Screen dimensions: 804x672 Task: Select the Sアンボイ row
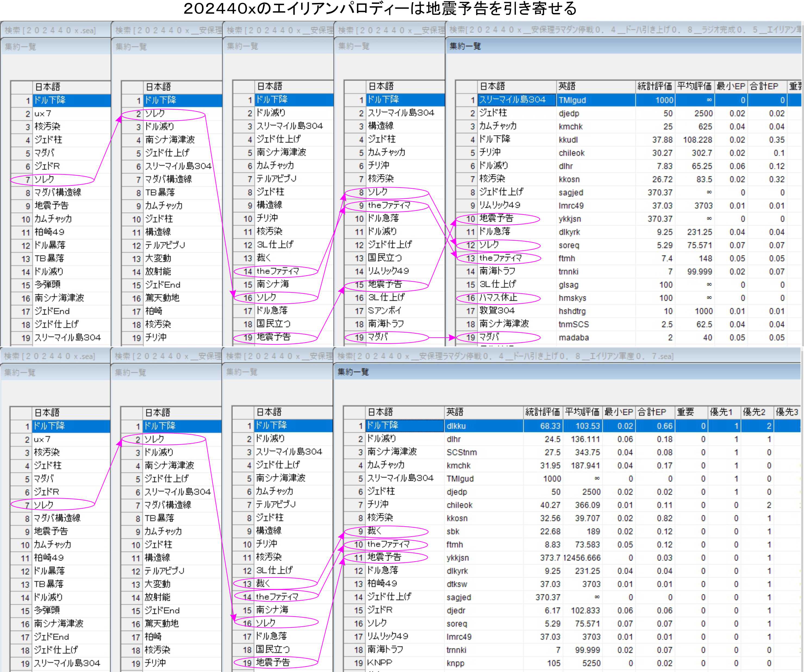pos(394,311)
